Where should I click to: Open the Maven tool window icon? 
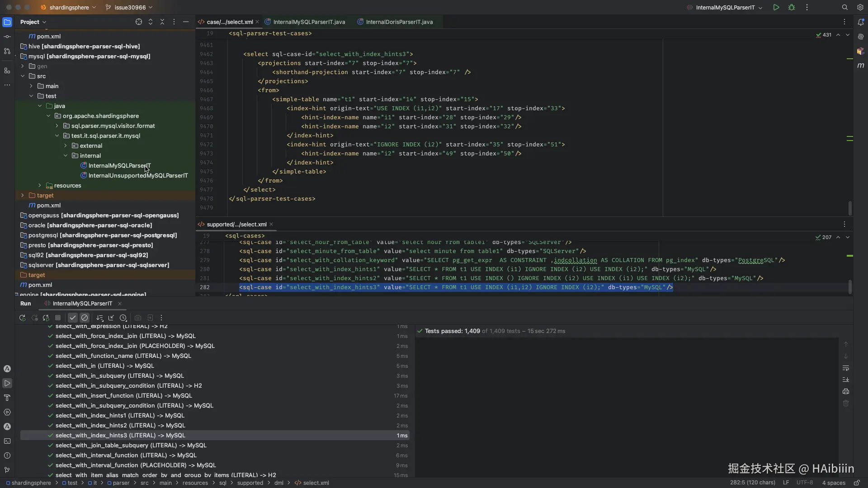pyautogui.click(x=861, y=66)
